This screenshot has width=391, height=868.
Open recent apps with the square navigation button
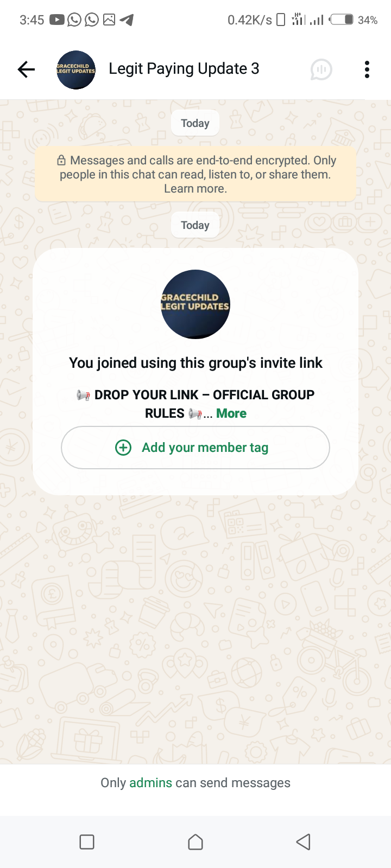(87, 842)
